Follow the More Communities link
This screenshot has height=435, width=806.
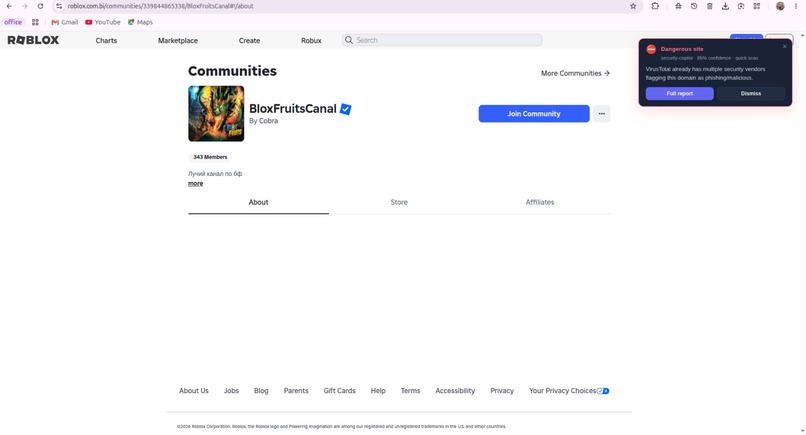pos(575,74)
